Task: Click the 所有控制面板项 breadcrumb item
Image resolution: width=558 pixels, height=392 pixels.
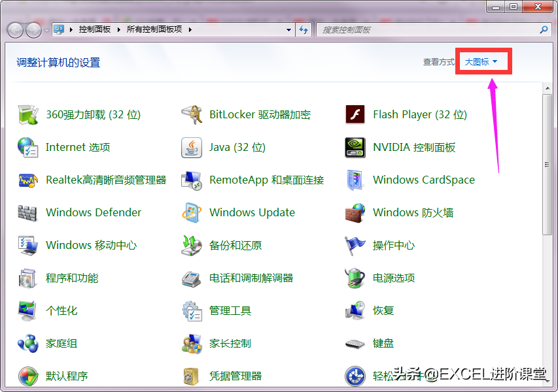Action: pos(154,29)
